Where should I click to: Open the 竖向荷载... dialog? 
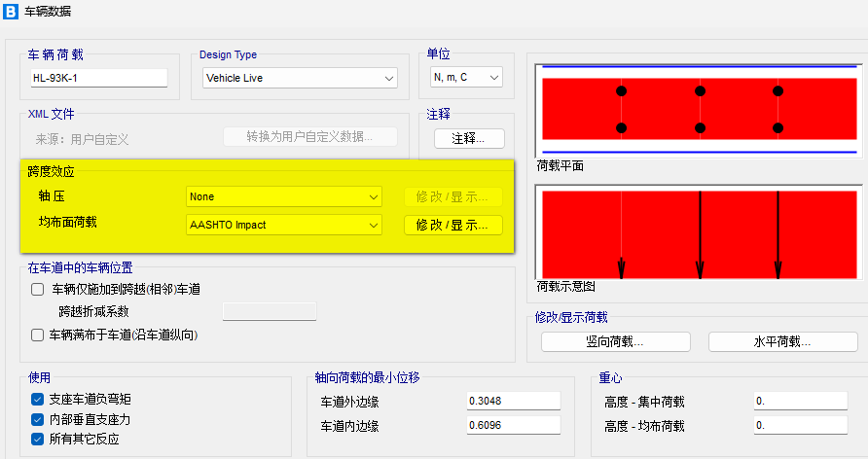[x=615, y=342]
